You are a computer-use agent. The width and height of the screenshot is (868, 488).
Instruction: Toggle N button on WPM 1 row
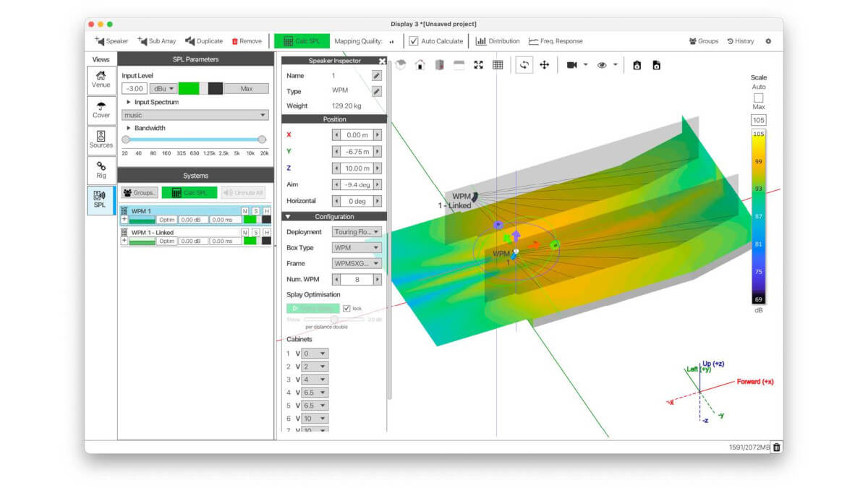(x=244, y=211)
